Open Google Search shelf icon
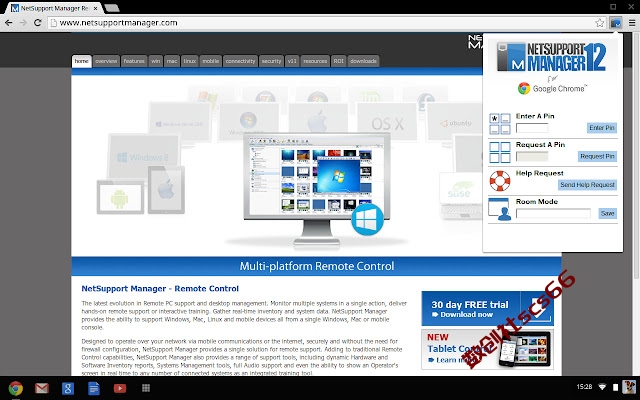The image size is (640, 400). click(68, 388)
